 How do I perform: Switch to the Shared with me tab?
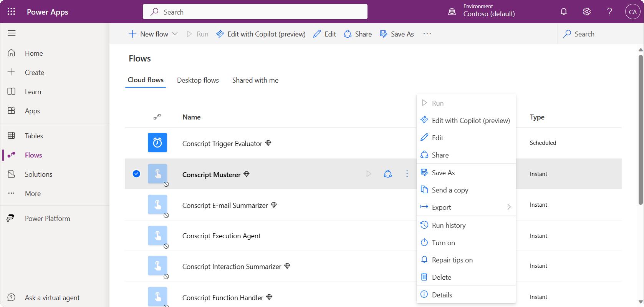pos(255,80)
